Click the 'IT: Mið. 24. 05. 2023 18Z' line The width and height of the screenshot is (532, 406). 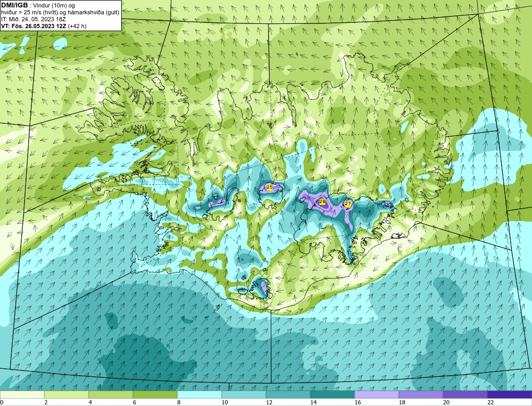[x=33, y=19]
